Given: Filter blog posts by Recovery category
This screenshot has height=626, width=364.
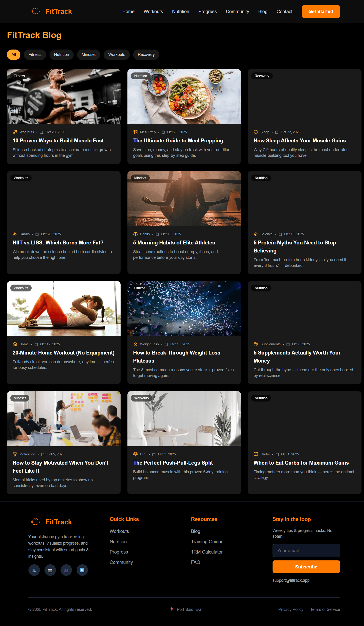Looking at the screenshot, I should (x=146, y=55).
